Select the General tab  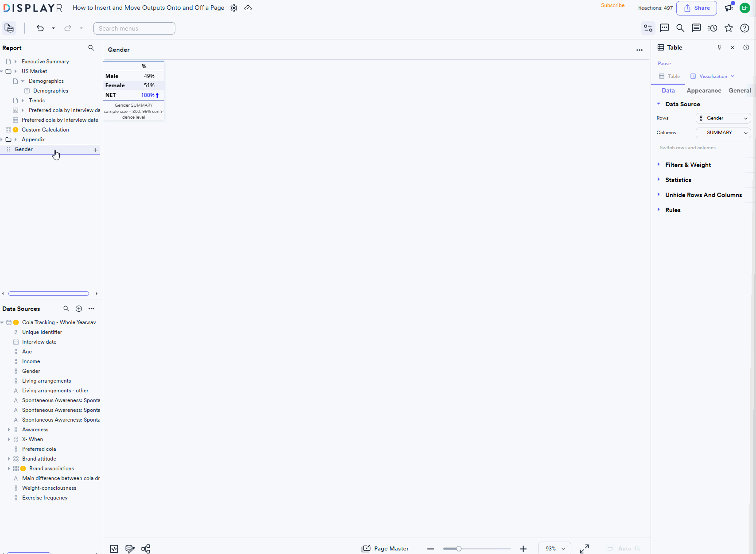(739, 90)
